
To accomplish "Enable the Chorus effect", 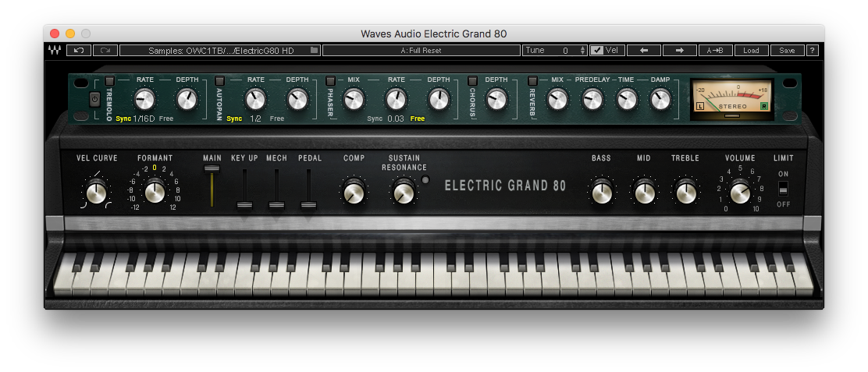I will 472,80.
